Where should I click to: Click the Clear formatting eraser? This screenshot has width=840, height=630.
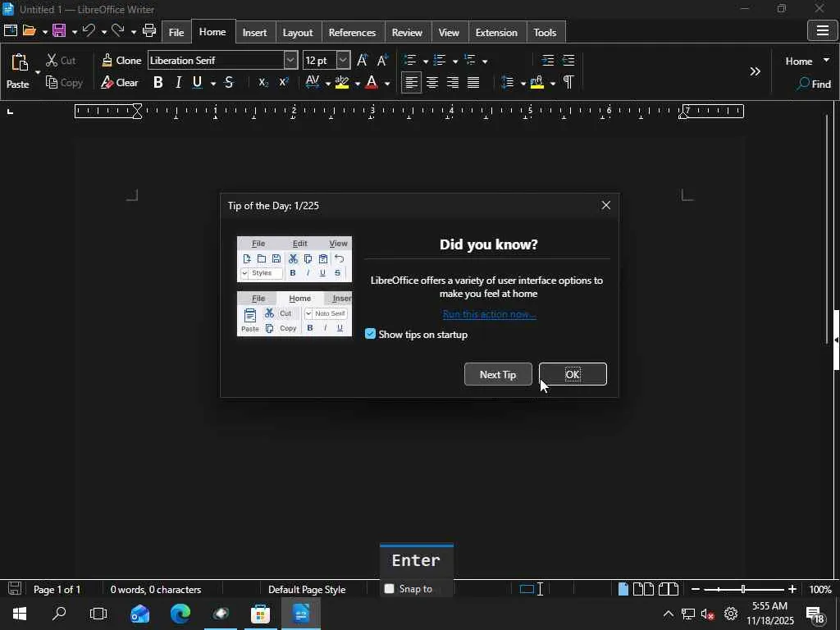[x=120, y=83]
